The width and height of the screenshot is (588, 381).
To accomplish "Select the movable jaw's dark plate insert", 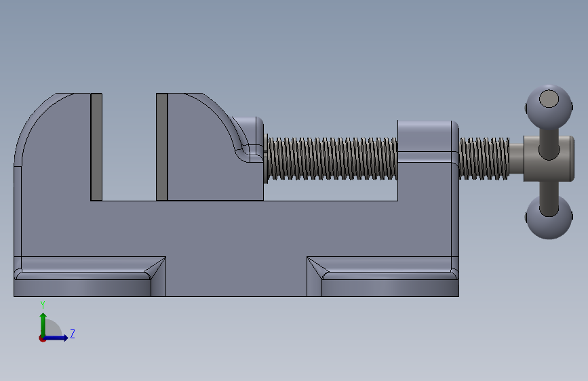I will pyautogui.click(x=162, y=147).
